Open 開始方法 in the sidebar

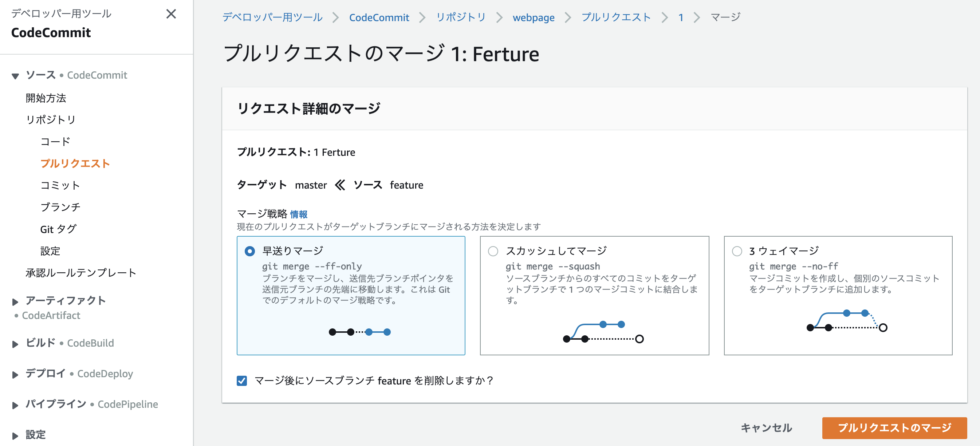46,98
